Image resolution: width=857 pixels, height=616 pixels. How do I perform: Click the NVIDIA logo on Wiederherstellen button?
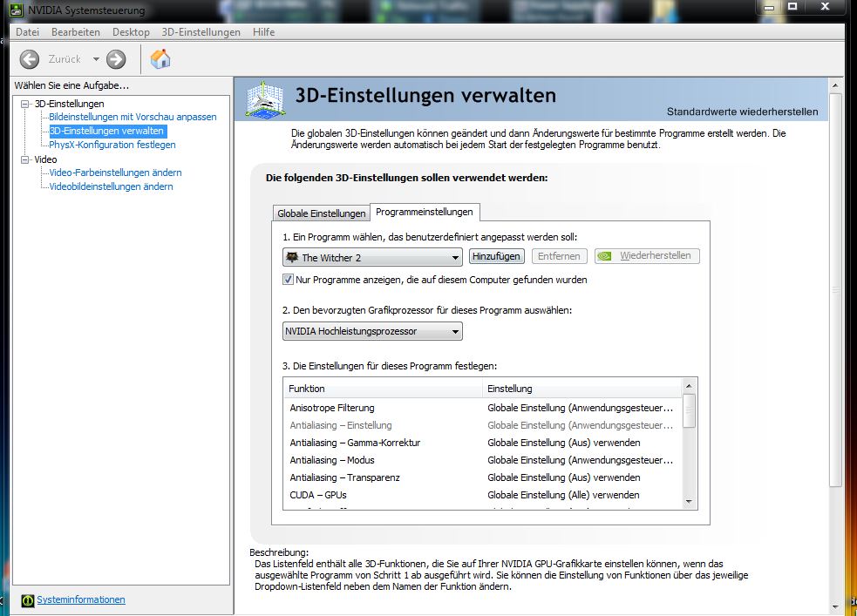click(604, 255)
